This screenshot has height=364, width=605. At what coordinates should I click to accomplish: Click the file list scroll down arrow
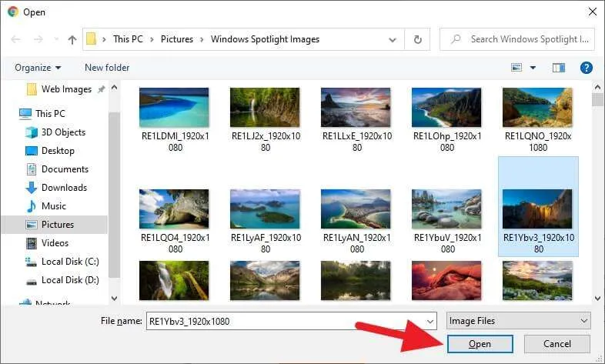[x=597, y=298]
